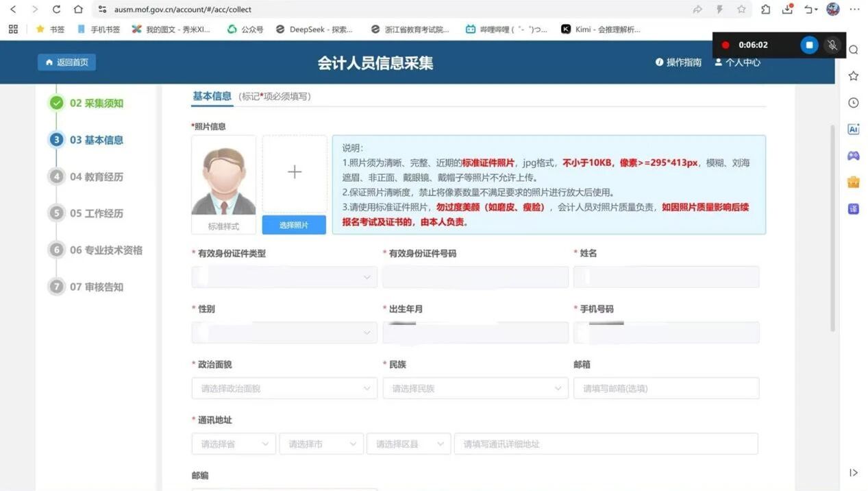Click the browser refresh icon
The image size is (868, 491).
pos(56,10)
